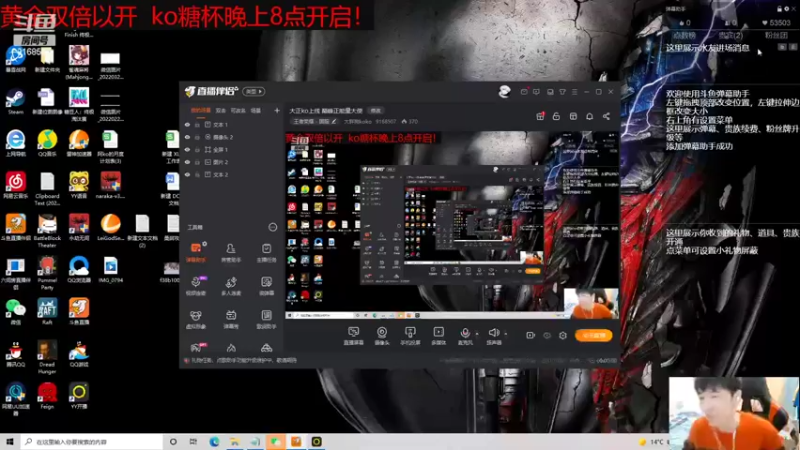Screen dimensions: 800x450
Task: Open Feign desktop shortcut
Action: pos(47,396)
